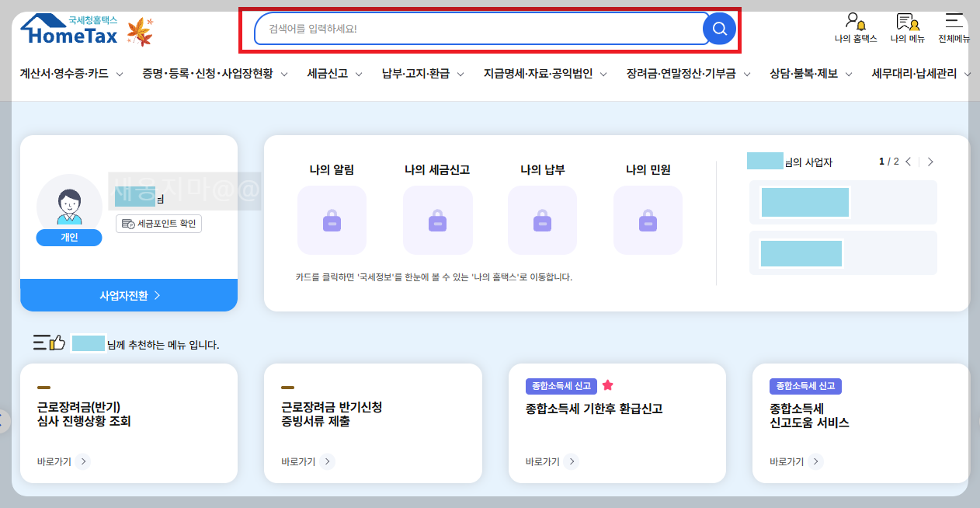Click the HomeTax logo
Screen dimensions: 980x508
pos(68,30)
